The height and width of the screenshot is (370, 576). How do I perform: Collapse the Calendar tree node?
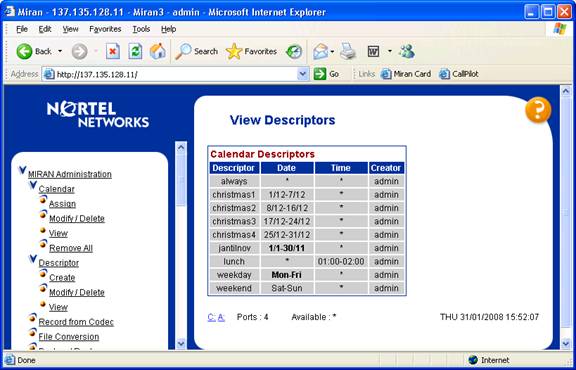tap(33, 185)
